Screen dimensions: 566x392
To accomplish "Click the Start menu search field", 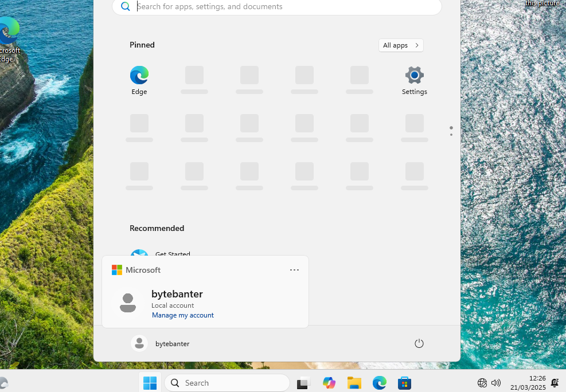I will coord(277,7).
